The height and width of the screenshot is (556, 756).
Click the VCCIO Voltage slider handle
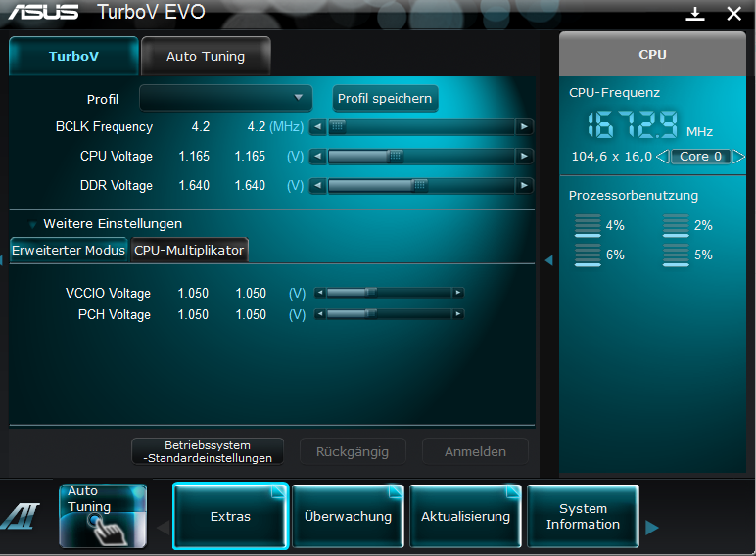[371, 293]
